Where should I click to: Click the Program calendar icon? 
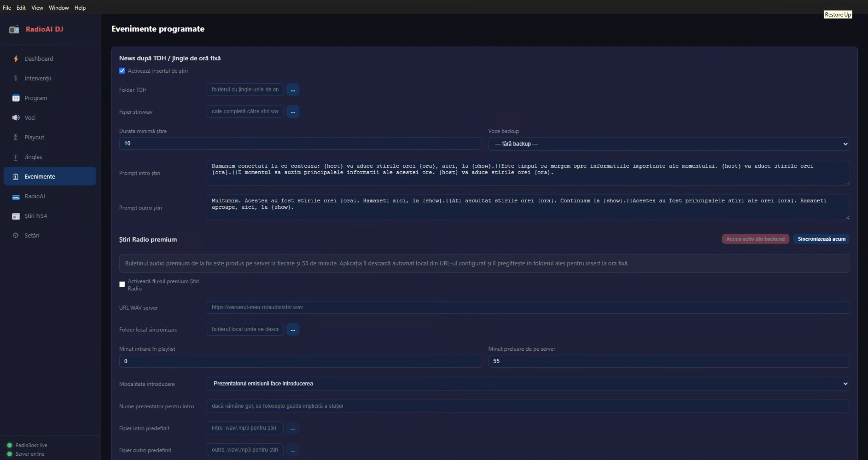click(16, 98)
